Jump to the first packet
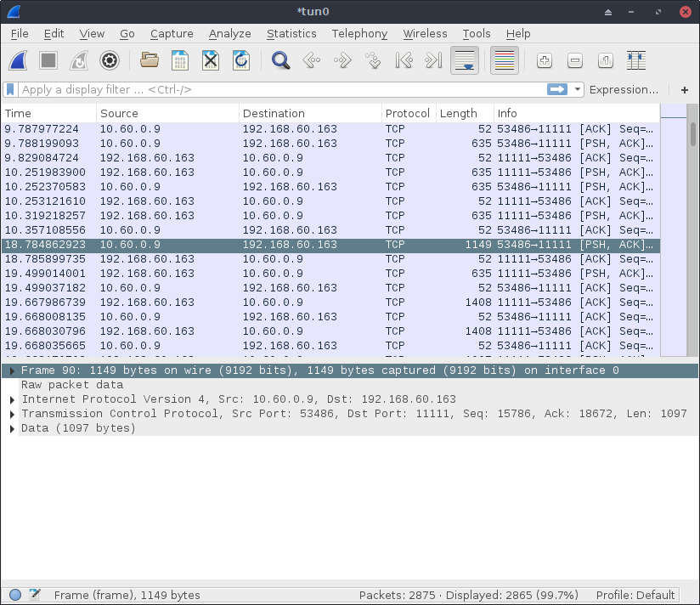The height and width of the screenshot is (605, 700). tap(404, 60)
